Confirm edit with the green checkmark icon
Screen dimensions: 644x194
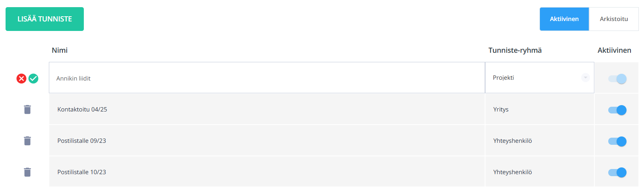(x=33, y=79)
